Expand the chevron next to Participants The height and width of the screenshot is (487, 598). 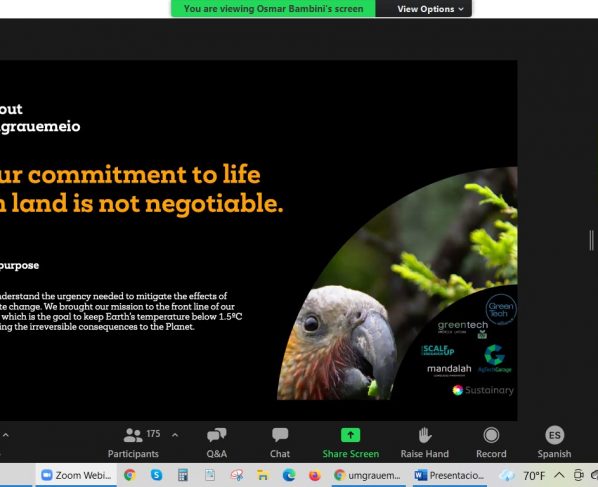[x=175, y=435]
